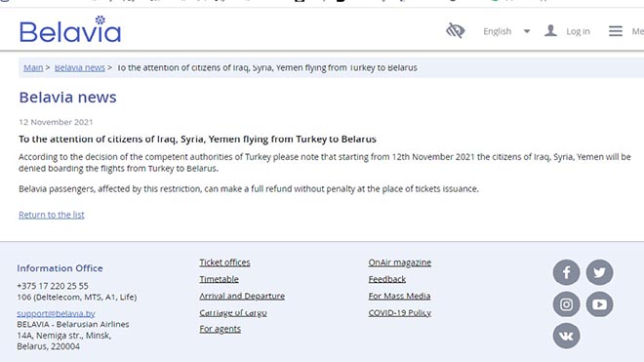Open Belavia news breadcrumb link
Image resolution: width=644 pixels, height=362 pixels.
pyautogui.click(x=80, y=67)
